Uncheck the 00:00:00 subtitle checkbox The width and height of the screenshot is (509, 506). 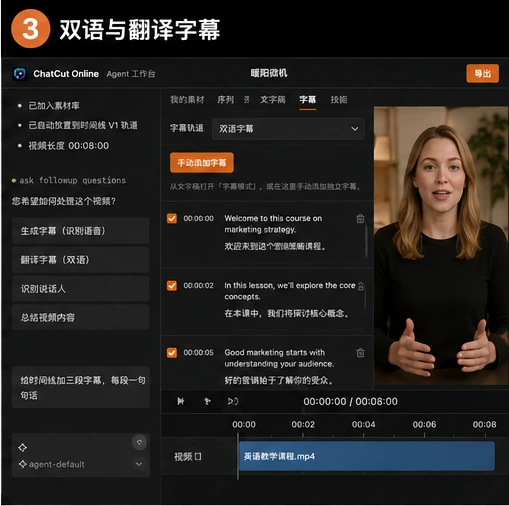pyautogui.click(x=172, y=219)
